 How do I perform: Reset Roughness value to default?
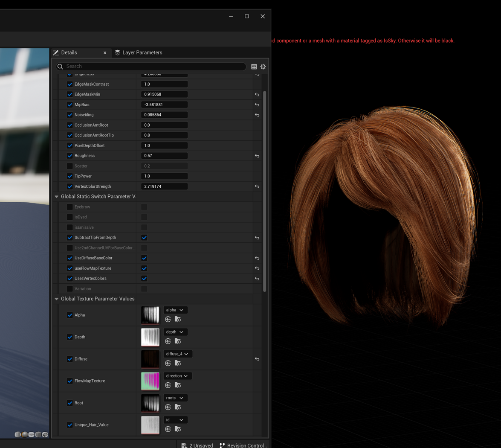pos(257,156)
